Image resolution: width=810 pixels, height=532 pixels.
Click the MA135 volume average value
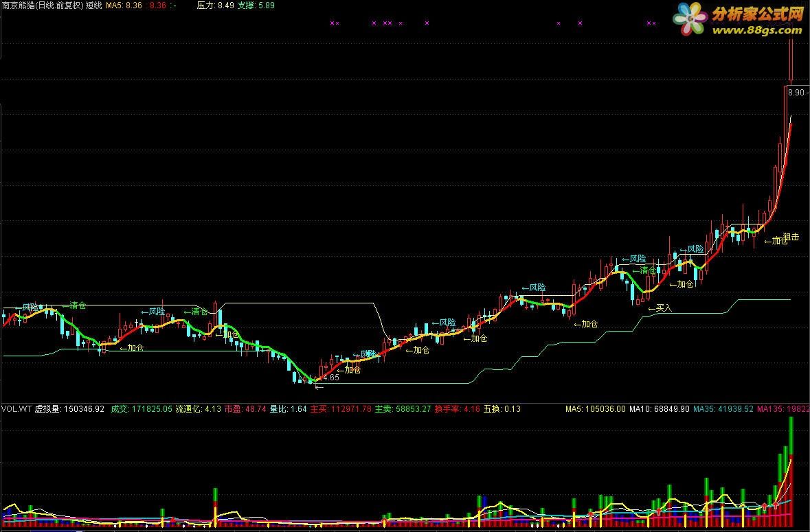(x=783, y=408)
